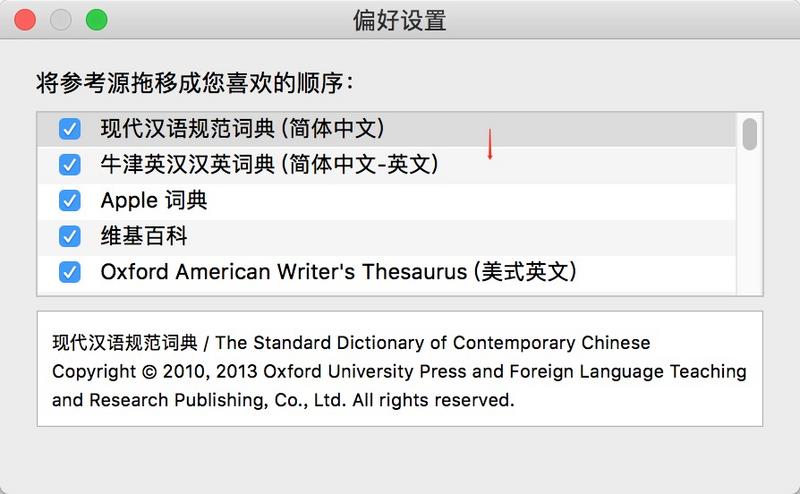Click the source list scrollbar thumb
Viewport: 800px width, 494px height.
pyautogui.click(x=749, y=134)
